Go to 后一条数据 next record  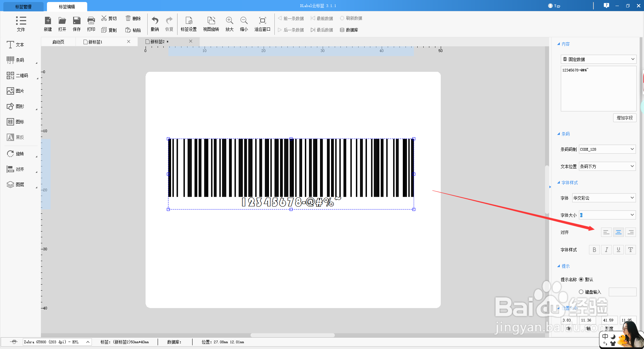[291, 30]
